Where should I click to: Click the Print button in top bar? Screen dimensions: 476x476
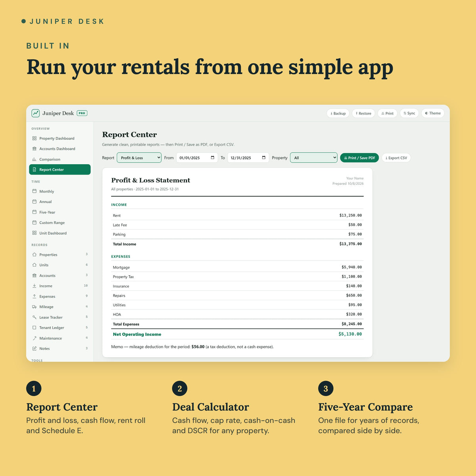[388, 113]
